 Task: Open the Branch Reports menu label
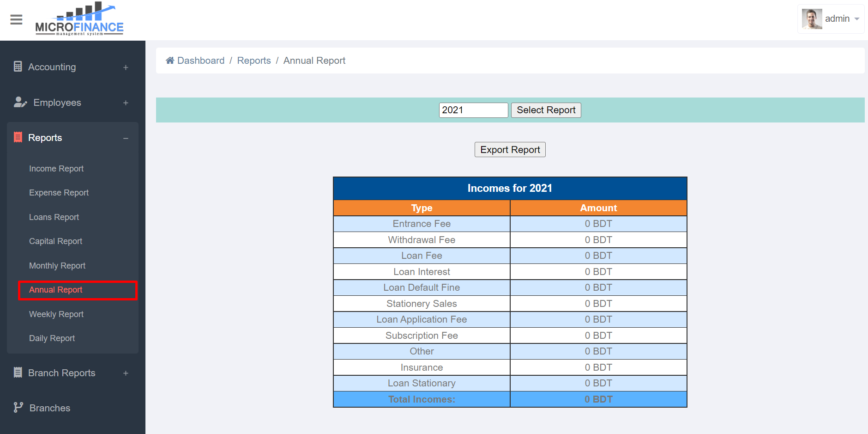click(62, 373)
